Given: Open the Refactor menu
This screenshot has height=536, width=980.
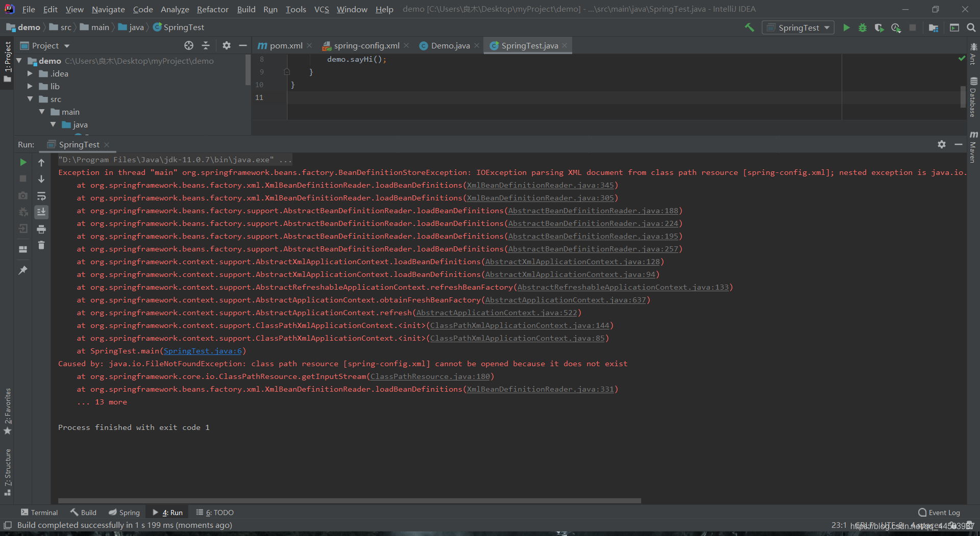Looking at the screenshot, I should (213, 9).
